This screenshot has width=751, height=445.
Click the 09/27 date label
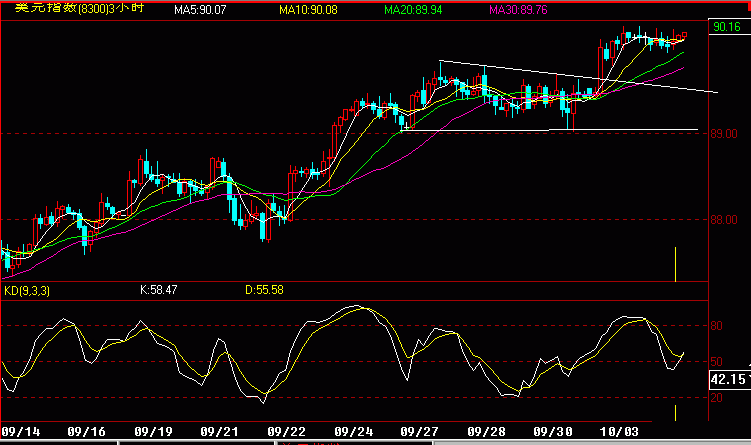(x=420, y=432)
